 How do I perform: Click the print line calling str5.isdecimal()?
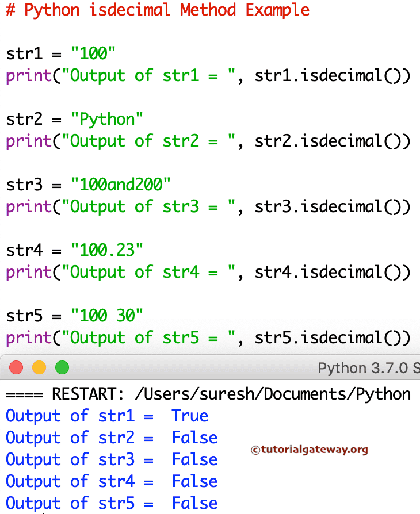tap(208, 338)
